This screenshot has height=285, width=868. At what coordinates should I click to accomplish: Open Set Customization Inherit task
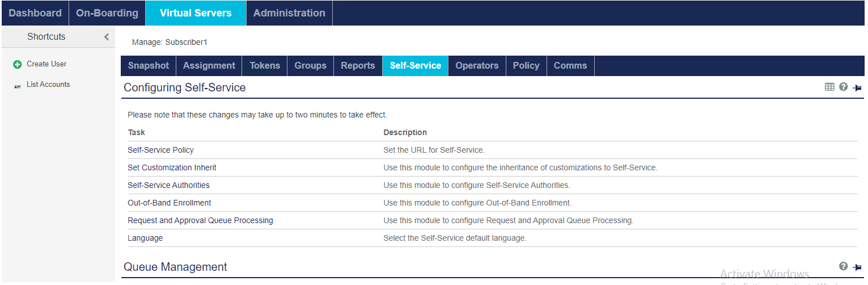click(x=172, y=167)
